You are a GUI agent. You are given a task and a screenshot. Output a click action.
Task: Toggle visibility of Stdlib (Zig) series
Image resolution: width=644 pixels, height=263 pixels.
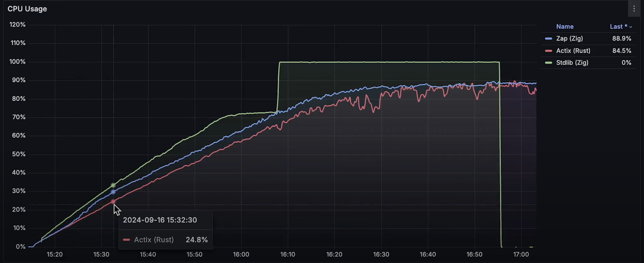click(x=572, y=63)
